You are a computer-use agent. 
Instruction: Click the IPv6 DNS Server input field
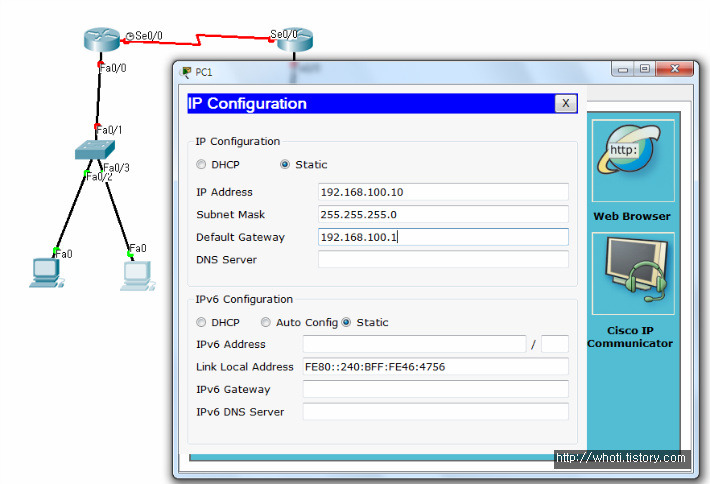point(436,412)
